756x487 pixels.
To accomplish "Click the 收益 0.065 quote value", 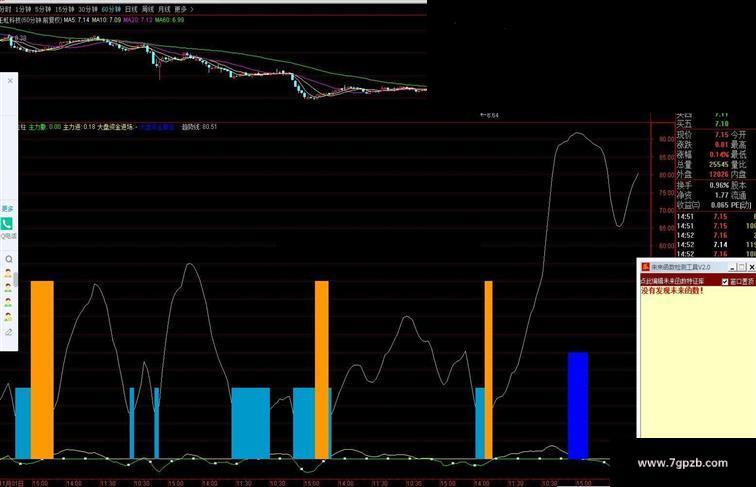I will coord(719,205).
